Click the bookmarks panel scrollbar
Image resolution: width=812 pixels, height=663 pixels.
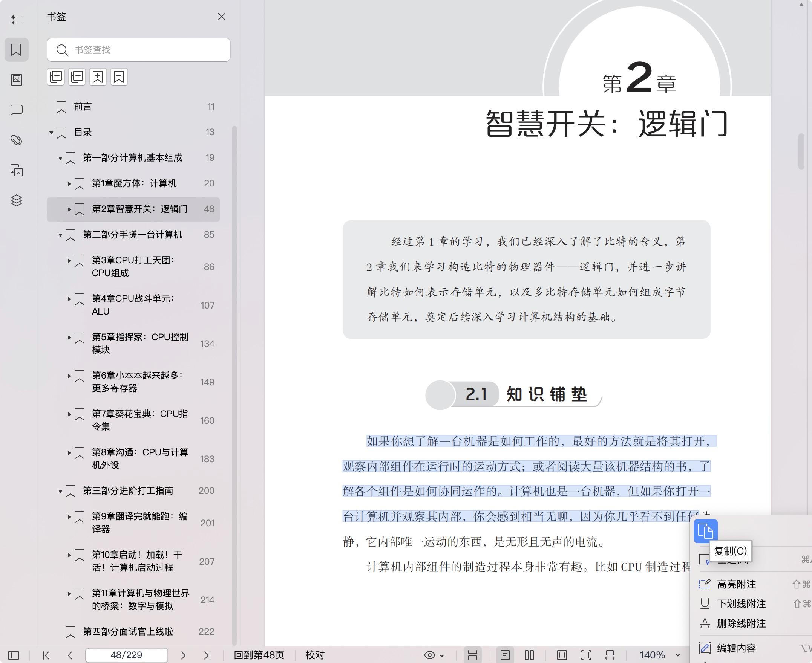[x=234, y=385]
